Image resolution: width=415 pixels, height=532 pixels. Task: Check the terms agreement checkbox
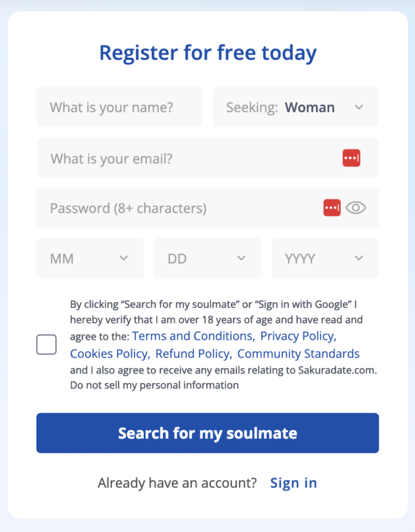(47, 345)
